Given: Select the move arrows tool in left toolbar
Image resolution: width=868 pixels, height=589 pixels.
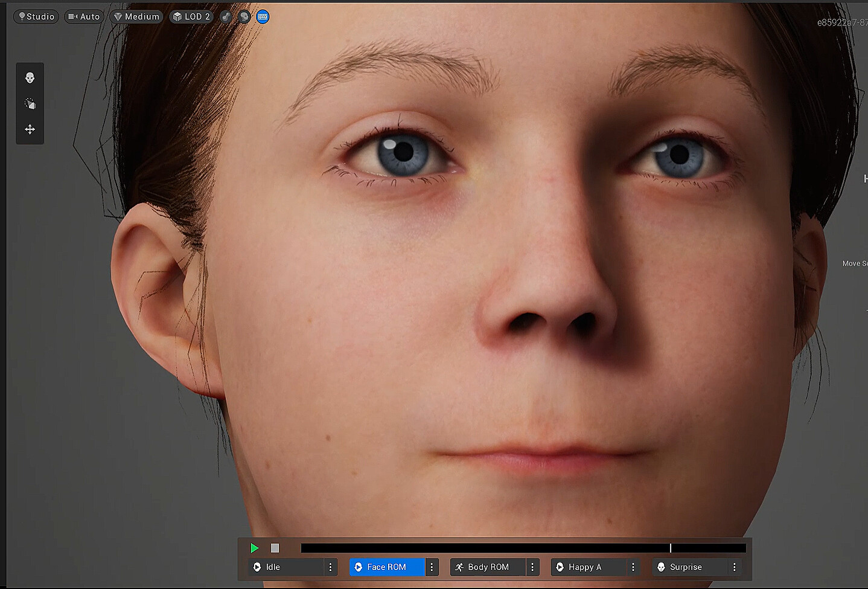Looking at the screenshot, I should 30,129.
